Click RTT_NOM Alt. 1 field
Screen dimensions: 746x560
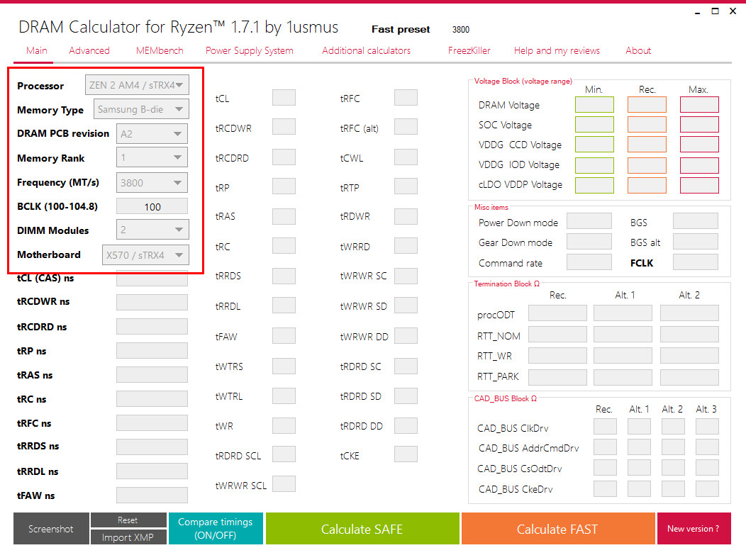623,335
